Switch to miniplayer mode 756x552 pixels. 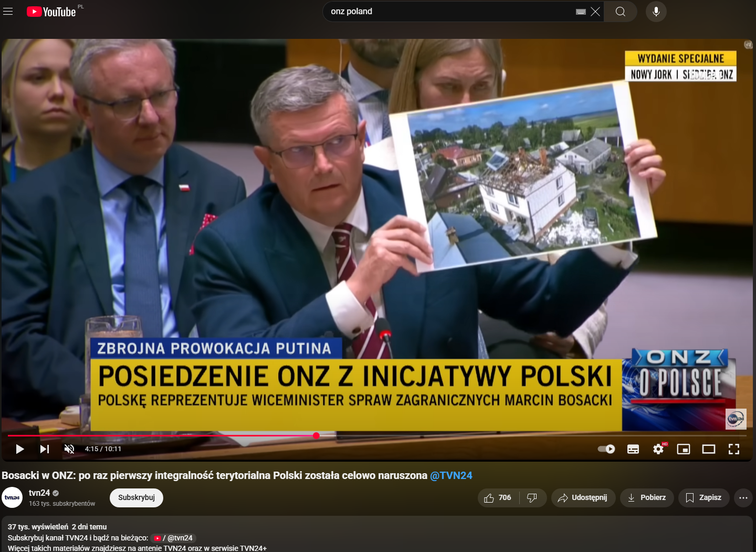pyautogui.click(x=684, y=449)
